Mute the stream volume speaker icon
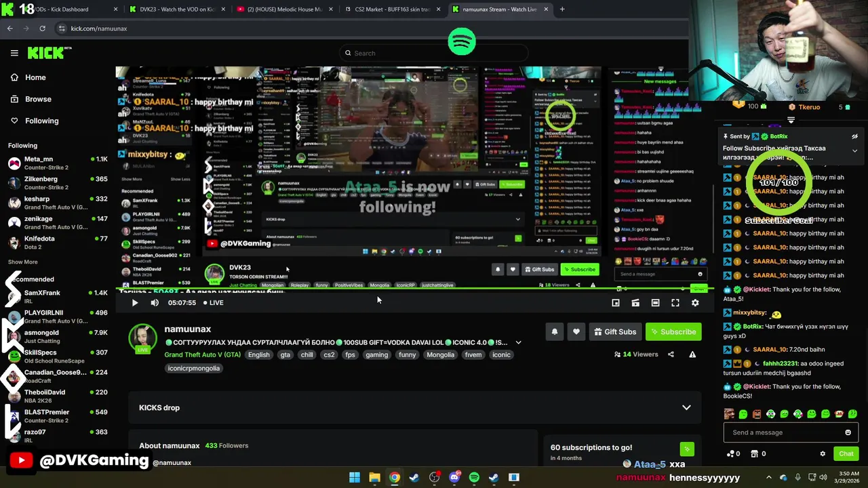 [x=155, y=303]
